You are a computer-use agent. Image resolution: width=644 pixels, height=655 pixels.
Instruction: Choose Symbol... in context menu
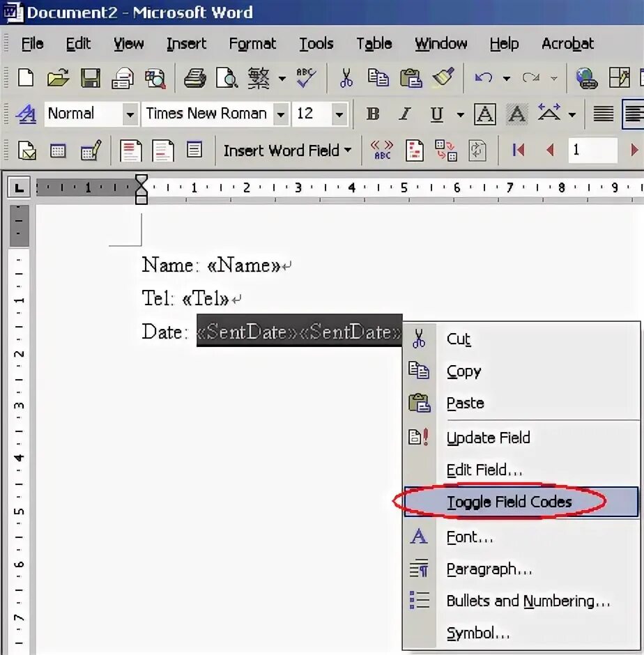coord(521,633)
